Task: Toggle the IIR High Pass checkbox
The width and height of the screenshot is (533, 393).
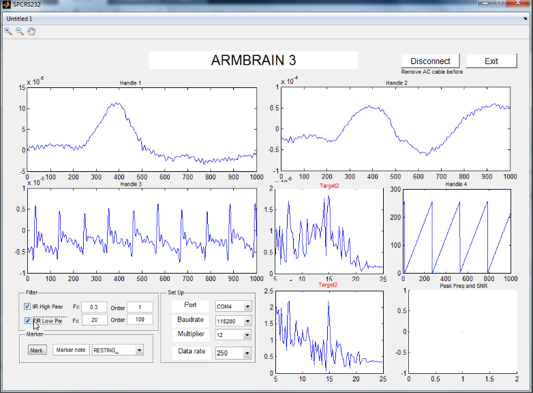Action: point(27,306)
